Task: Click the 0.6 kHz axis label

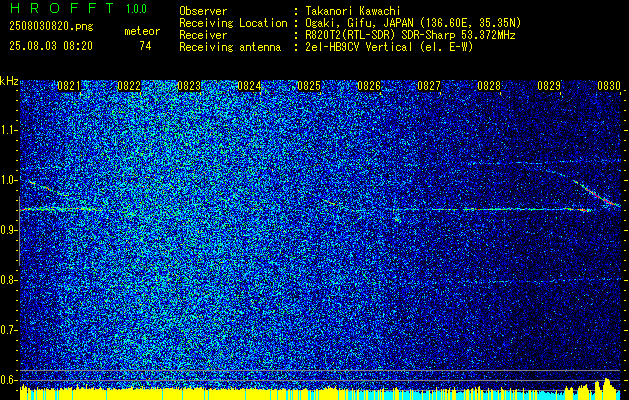Action: pyautogui.click(x=9, y=380)
